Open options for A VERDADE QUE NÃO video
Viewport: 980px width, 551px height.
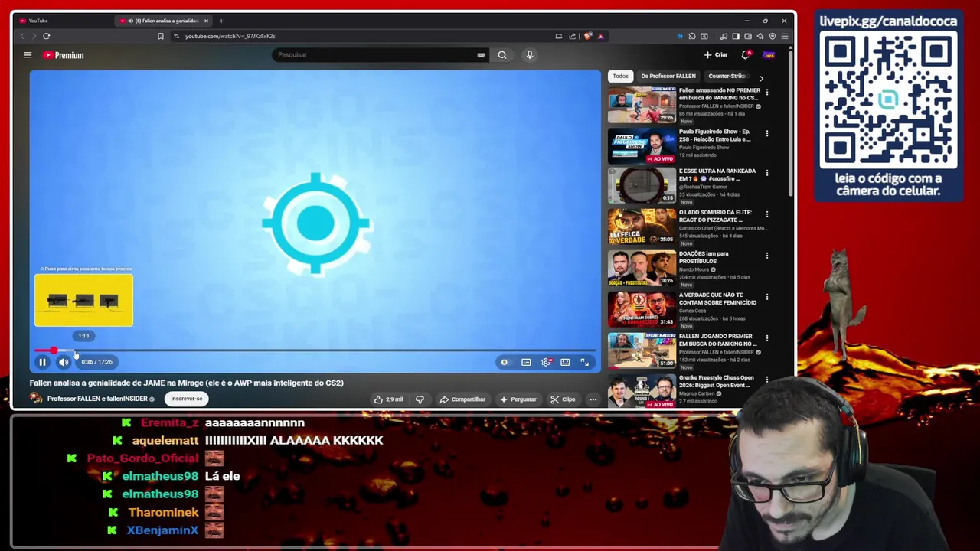point(767,297)
